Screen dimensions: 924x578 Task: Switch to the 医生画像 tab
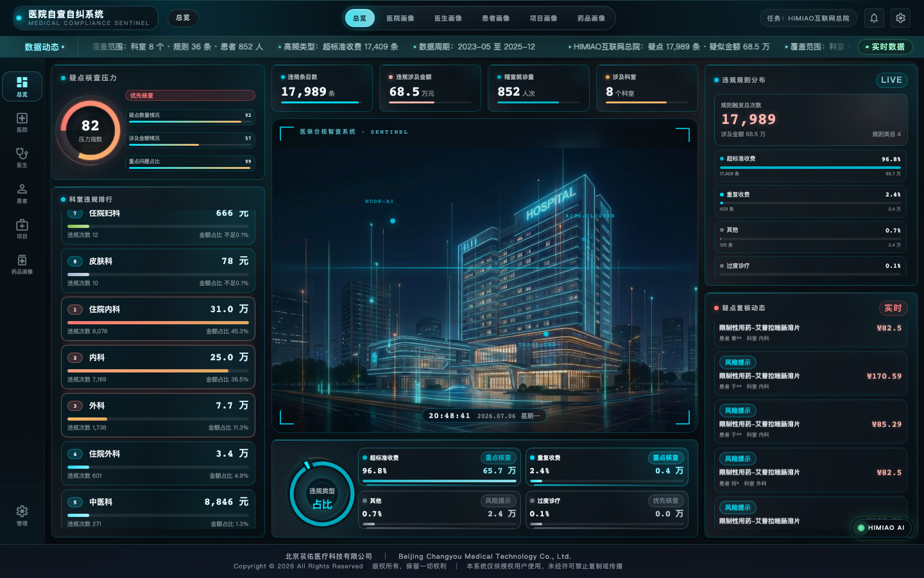coord(448,18)
